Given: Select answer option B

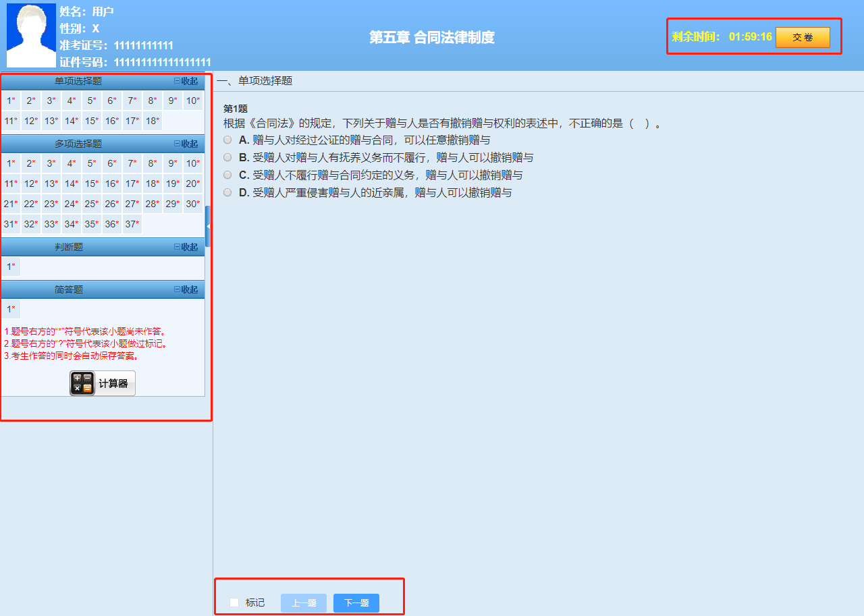Looking at the screenshot, I should pyautogui.click(x=227, y=157).
